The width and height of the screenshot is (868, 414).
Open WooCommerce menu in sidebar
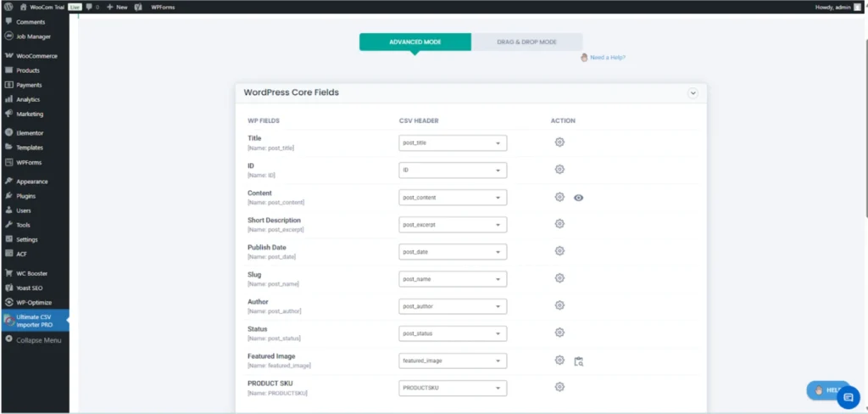(35, 56)
